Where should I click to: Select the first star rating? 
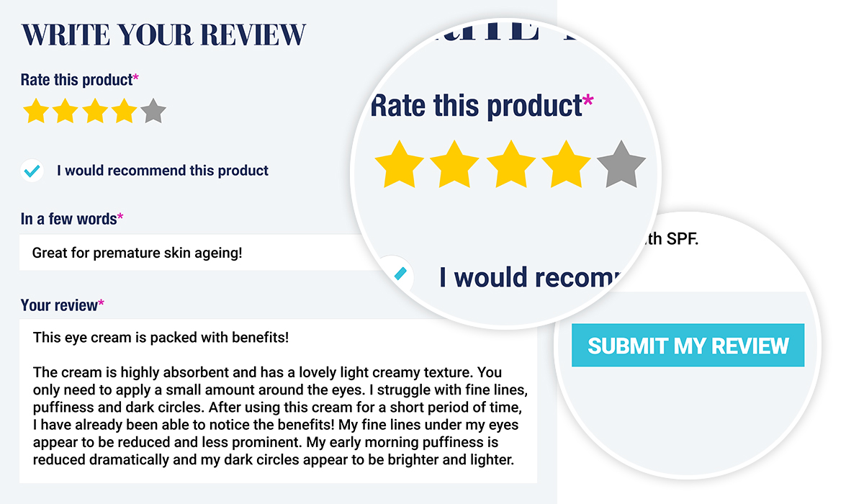[x=37, y=111]
